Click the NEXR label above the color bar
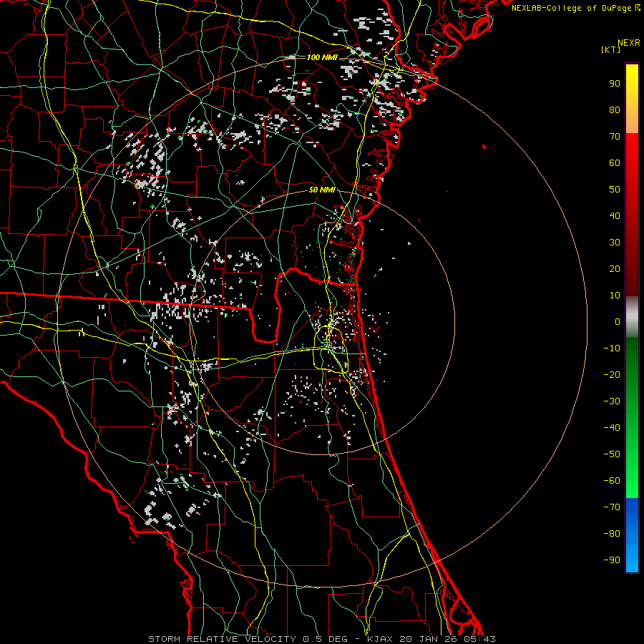The height and width of the screenshot is (644, 644). (628, 42)
